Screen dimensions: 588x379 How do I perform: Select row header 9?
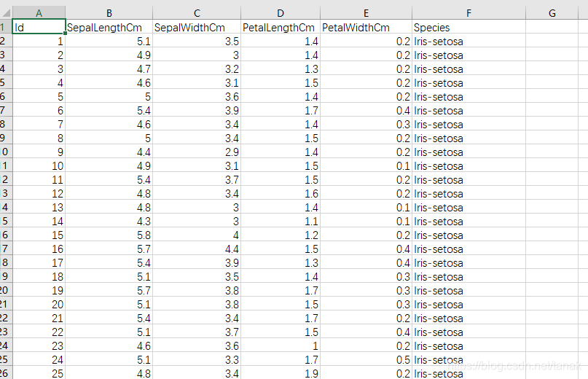pyautogui.click(x=6, y=138)
